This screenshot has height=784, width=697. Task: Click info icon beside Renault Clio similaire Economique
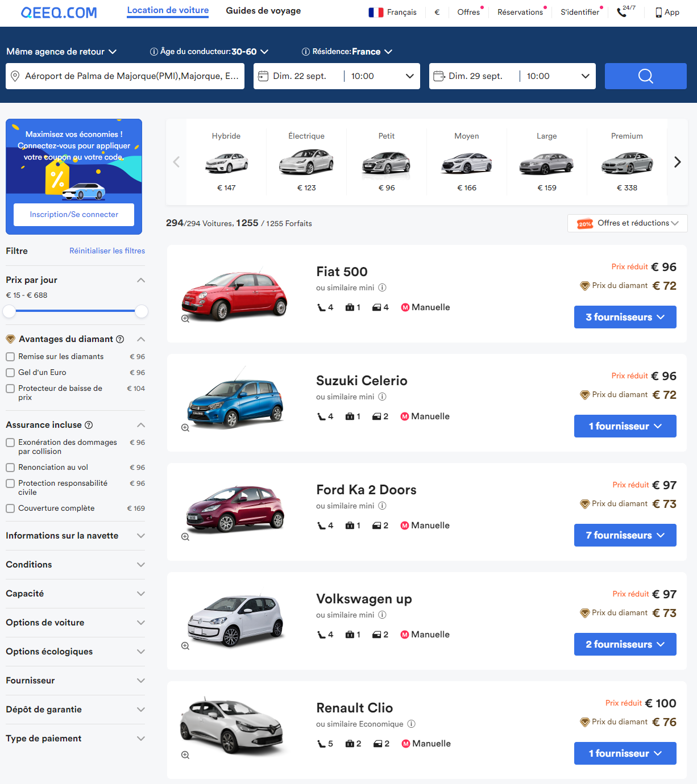[x=412, y=724]
